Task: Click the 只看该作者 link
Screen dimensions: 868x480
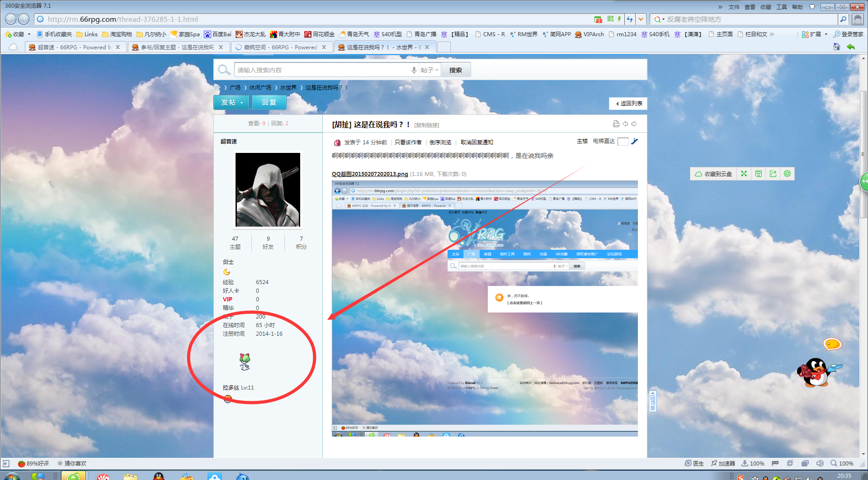Action: (x=408, y=142)
